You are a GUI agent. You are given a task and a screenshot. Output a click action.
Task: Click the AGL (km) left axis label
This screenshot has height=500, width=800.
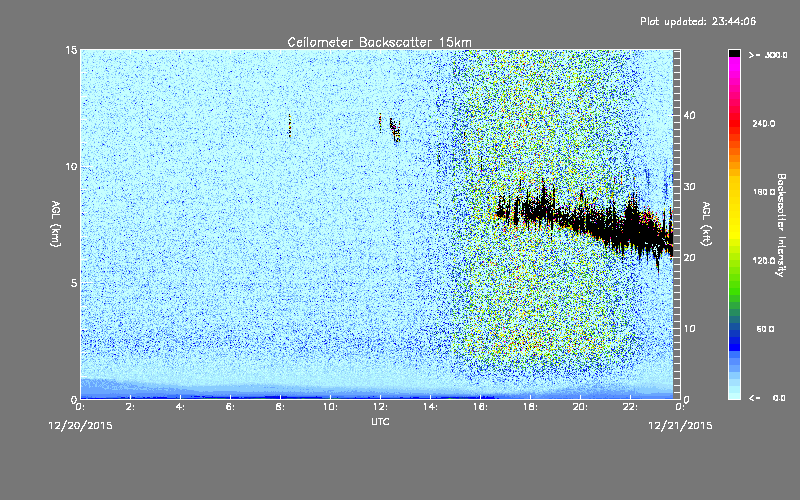tap(56, 223)
